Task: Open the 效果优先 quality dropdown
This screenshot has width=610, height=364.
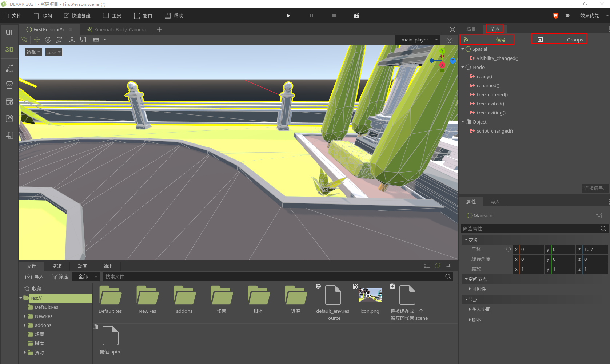Action: tap(594, 16)
